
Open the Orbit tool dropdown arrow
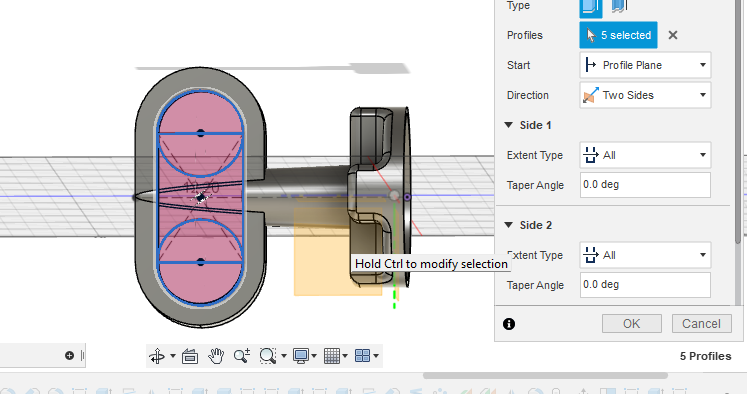pos(172,356)
